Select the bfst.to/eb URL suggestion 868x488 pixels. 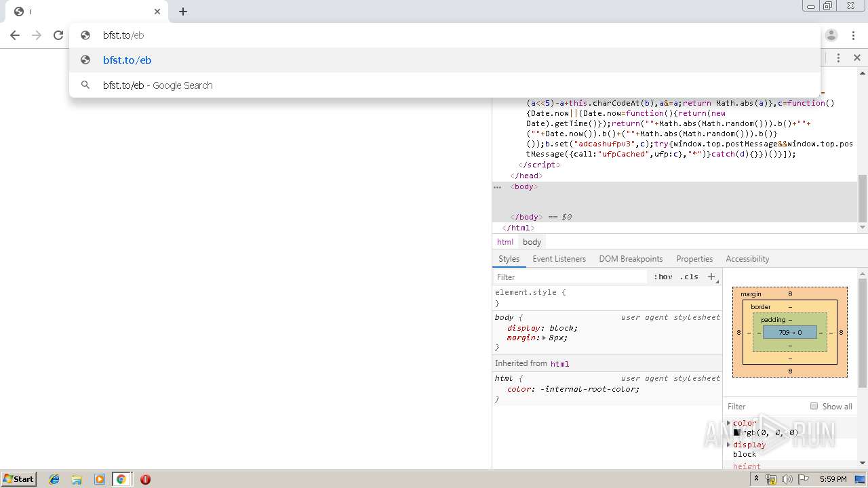444,60
